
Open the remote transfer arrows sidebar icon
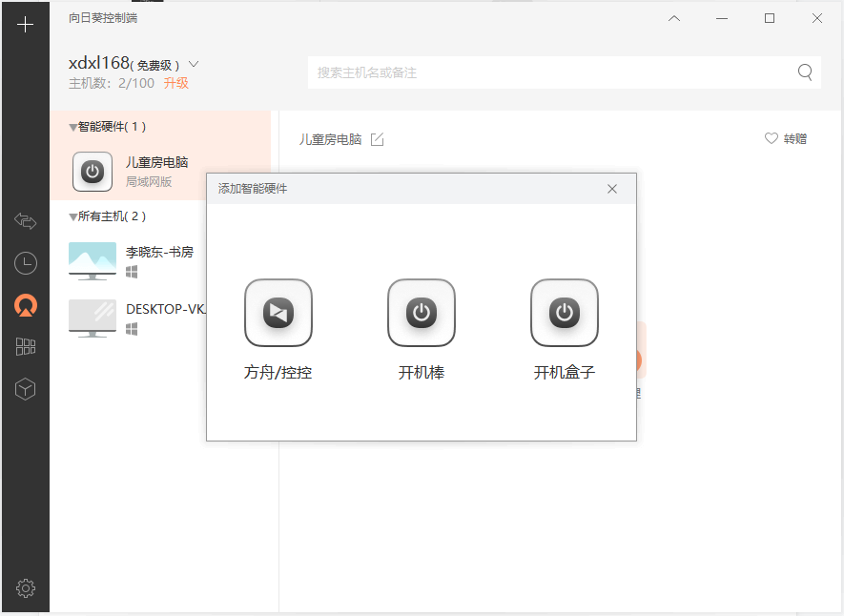pos(26,220)
